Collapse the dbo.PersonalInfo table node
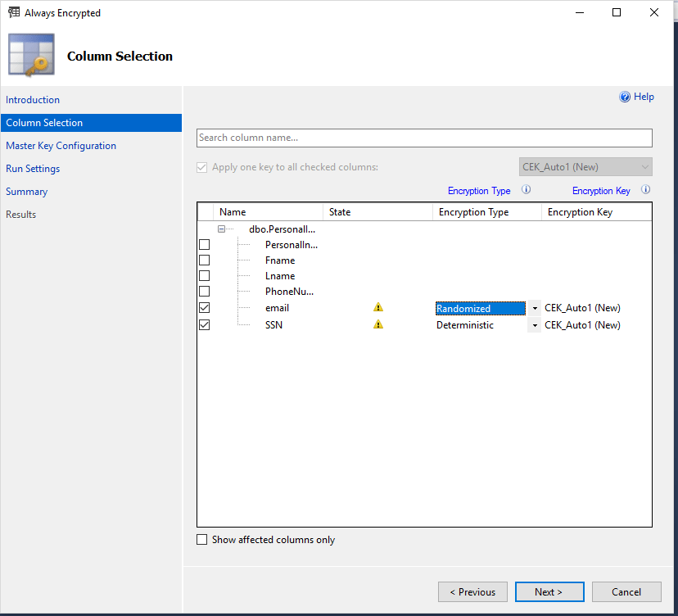Image resolution: width=678 pixels, height=616 pixels. (x=222, y=229)
